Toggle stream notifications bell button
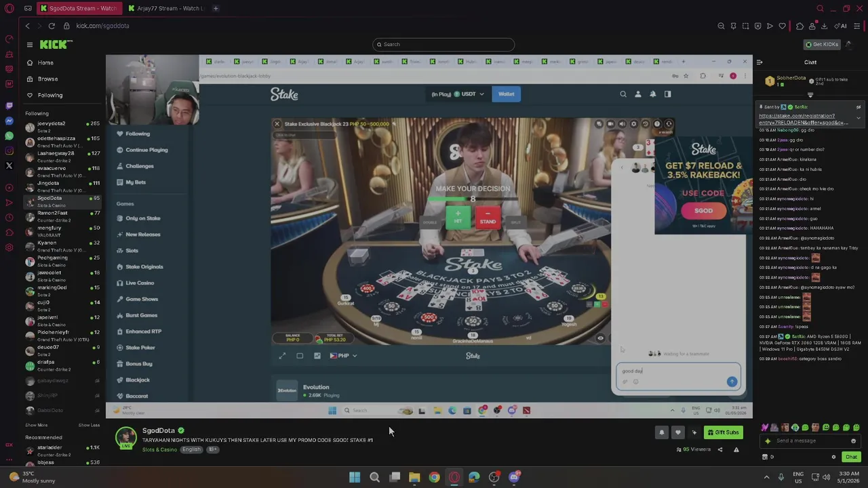 pos(662,432)
